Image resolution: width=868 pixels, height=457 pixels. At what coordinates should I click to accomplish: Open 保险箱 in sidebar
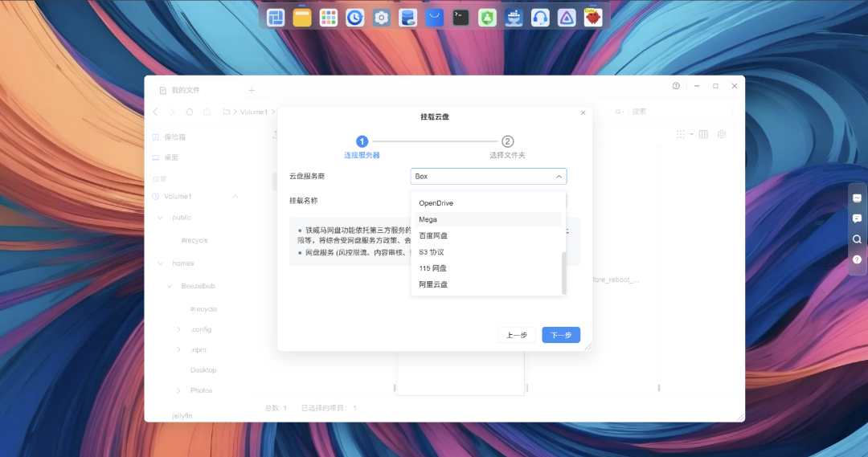point(175,137)
